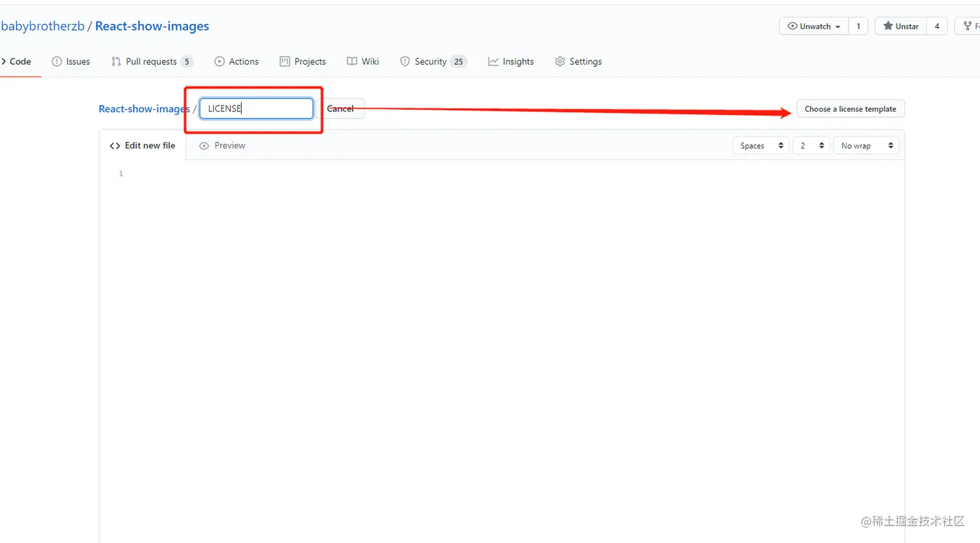Screen dimensions: 980x543
Task: Select the Code tab
Action: (x=16, y=62)
